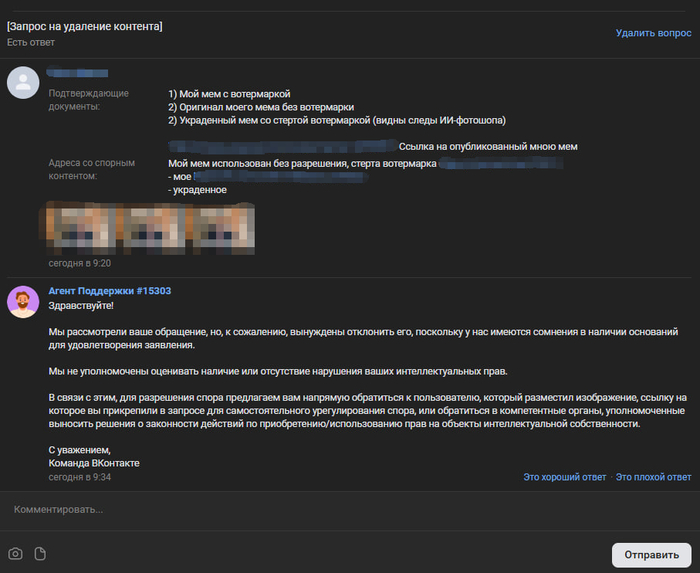Click the camera icon to attach photo
Screen dimensions: 700x573
16,553
